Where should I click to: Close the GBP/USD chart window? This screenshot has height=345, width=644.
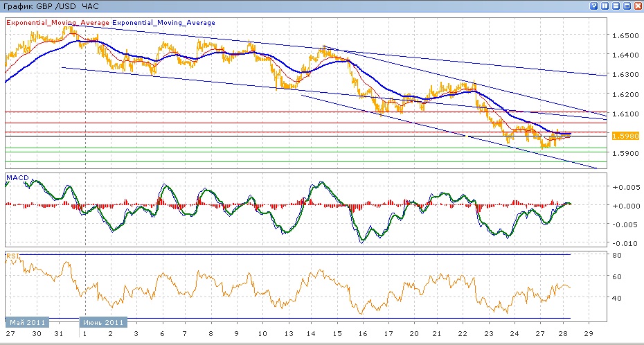click(x=638, y=6)
